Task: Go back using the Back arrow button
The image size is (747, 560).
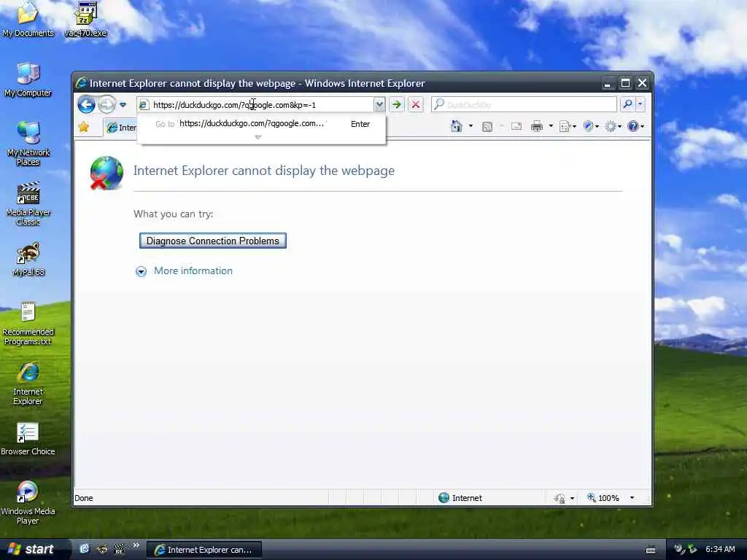Action: (x=86, y=104)
